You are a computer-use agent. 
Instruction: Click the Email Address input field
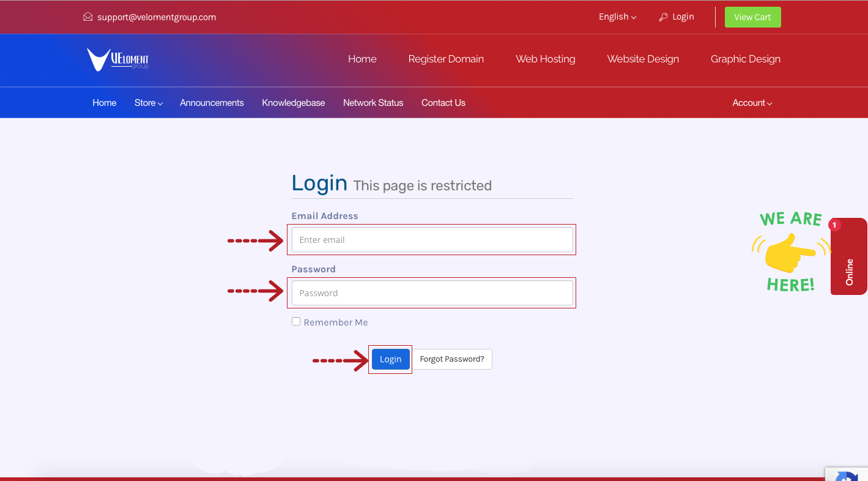432,240
